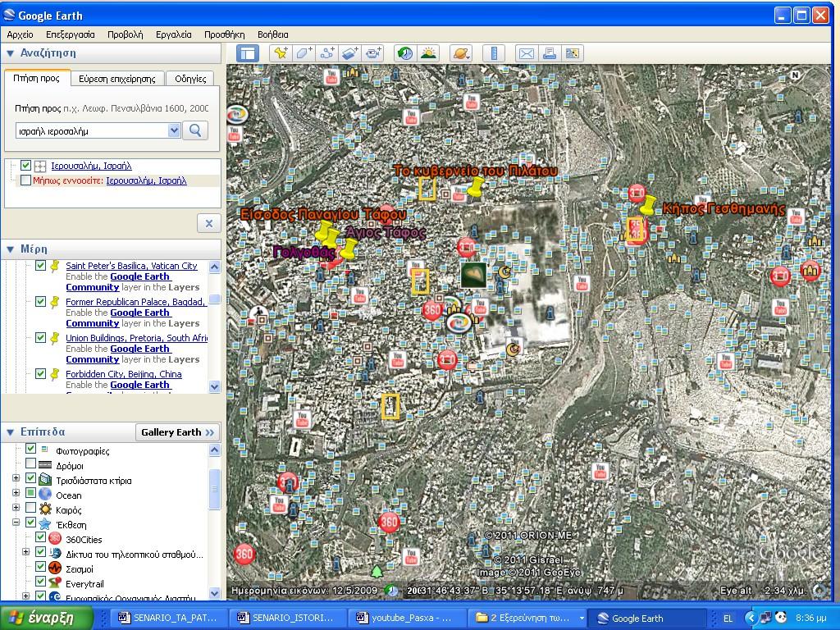Uncheck Ιερουσαλήμ, Ισραήλ search result checkbox
Image resolution: width=840 pixels, height=630 pixels.
25,166
